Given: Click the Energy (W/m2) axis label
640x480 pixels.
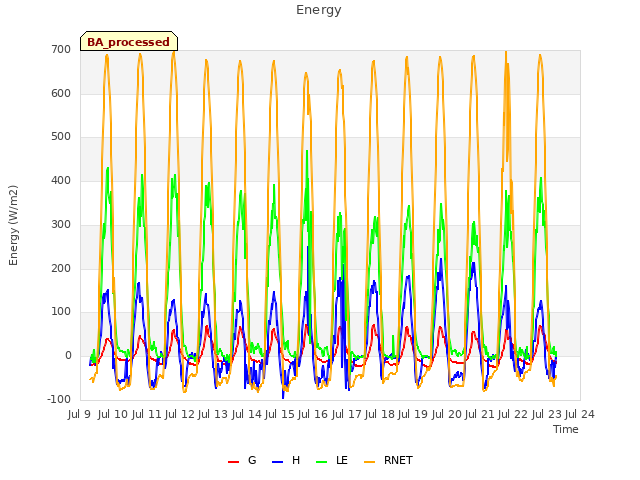Looking at the screenshot, I should [13, 225].
